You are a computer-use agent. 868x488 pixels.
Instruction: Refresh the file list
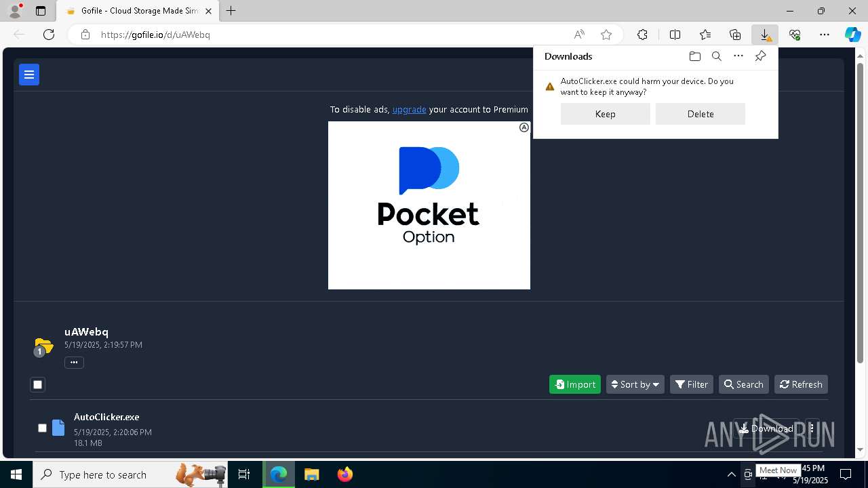[x=801, y=384]
